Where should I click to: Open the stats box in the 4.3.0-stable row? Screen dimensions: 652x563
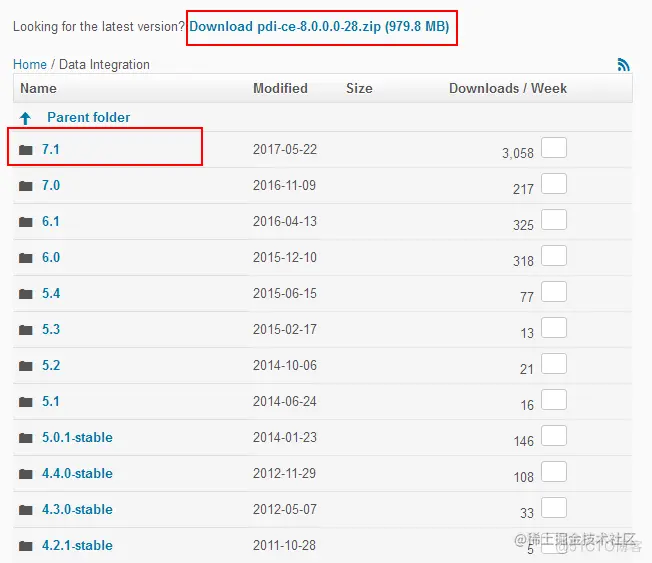coord(554,508)
